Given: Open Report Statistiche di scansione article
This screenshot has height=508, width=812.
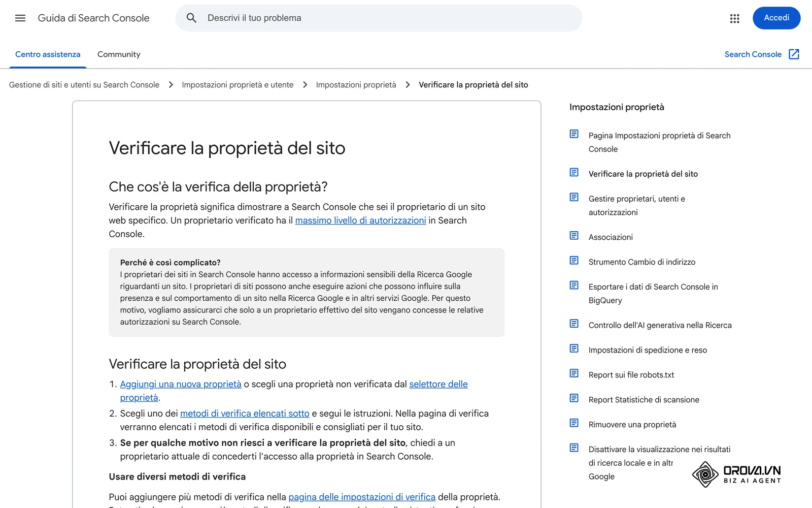Looking at the screenshot, I should click(644, 400).
